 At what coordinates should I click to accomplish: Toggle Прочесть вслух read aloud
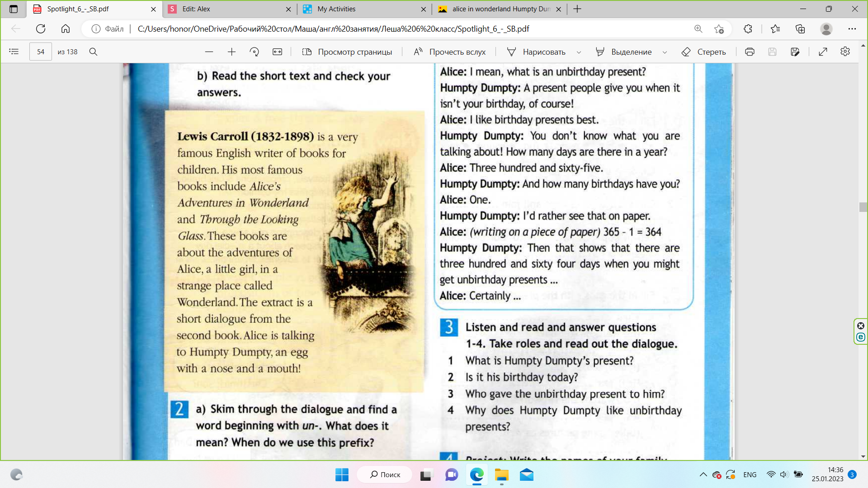[x=449, y=52]
